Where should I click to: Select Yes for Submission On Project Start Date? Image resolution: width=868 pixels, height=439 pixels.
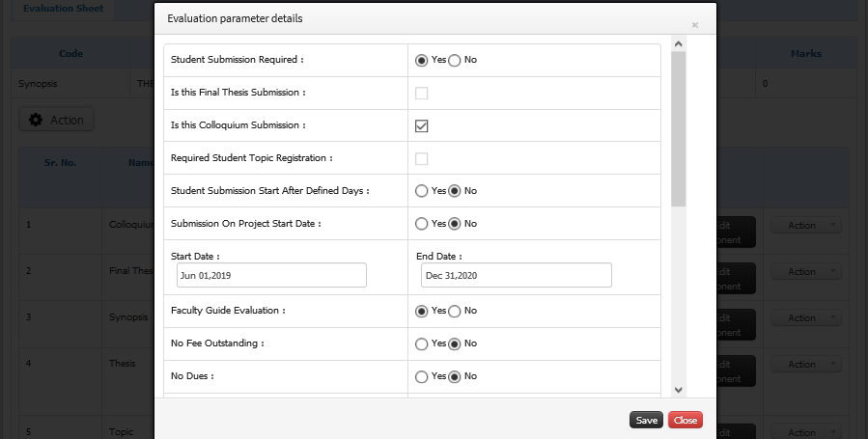(421, 224)
